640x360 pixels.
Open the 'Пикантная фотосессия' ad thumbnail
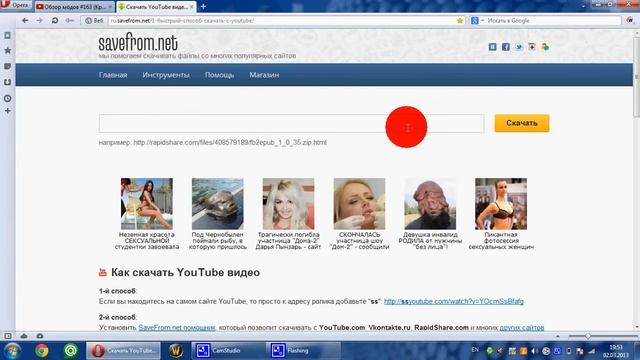pos(501,203)
